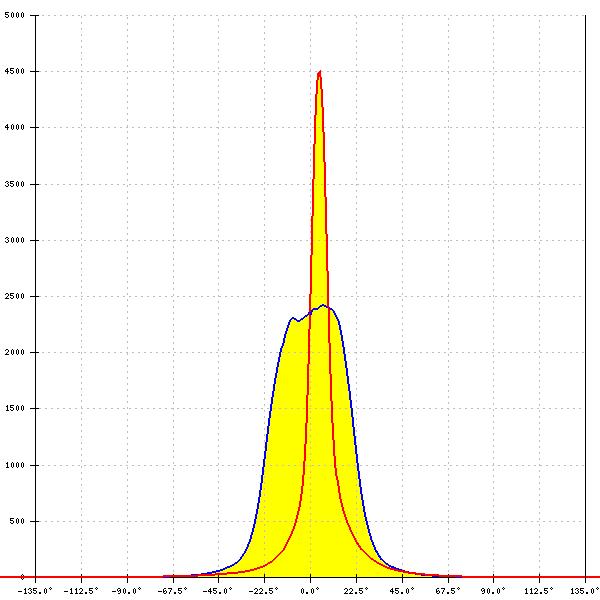Click the -45.0° x-axis label
The image size is (600, 600).
coord(218,591)
